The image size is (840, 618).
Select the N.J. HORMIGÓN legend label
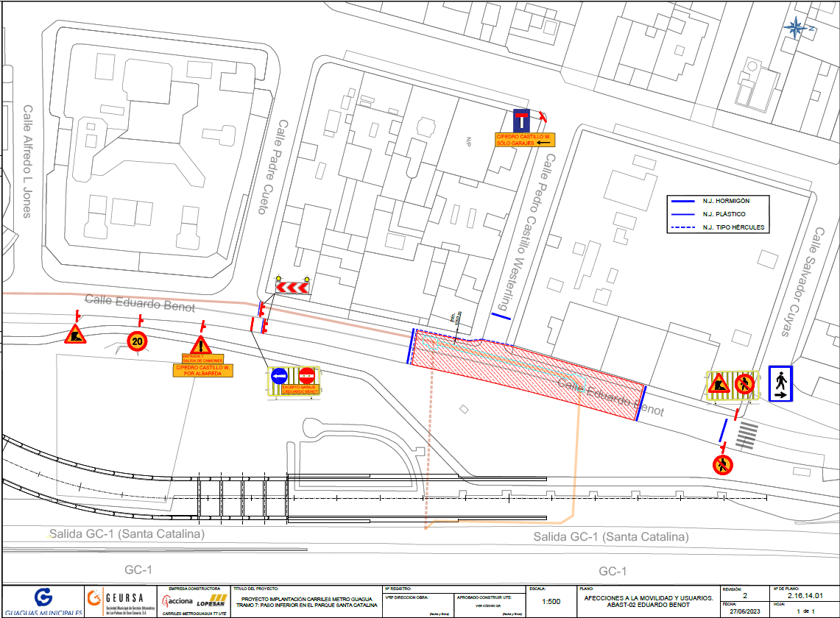pos(726,202)
